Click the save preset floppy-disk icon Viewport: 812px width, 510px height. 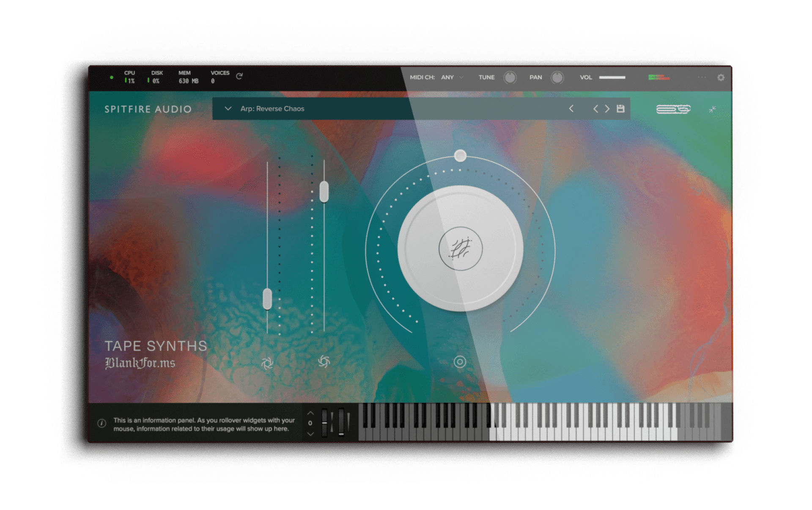click(620, 109)
